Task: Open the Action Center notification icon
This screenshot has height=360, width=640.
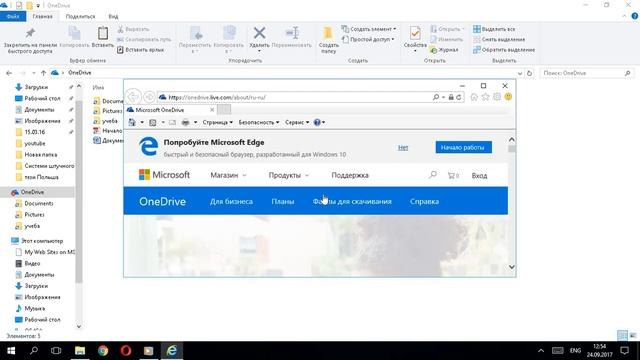Action: coord(624,351)
